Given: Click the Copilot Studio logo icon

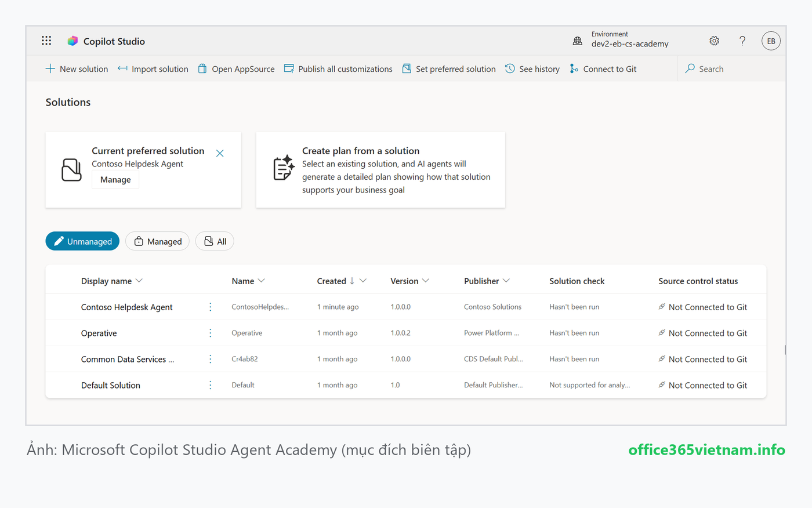Looking at the screenshot, I should pyautogui.click(x=72, y=41).
